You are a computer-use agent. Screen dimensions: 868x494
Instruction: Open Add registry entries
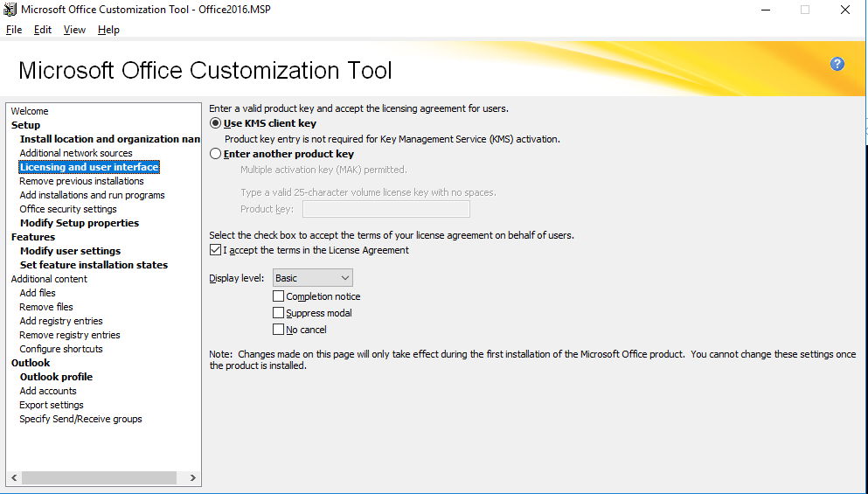click(x=61, y=321)
